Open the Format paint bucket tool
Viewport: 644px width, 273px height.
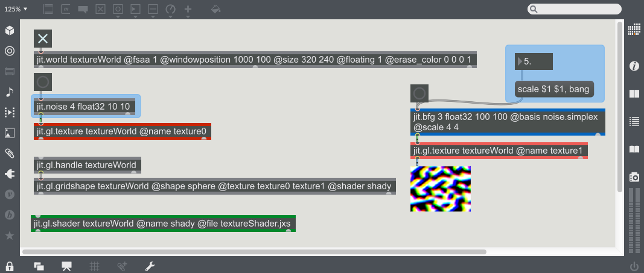click(216, 10)
